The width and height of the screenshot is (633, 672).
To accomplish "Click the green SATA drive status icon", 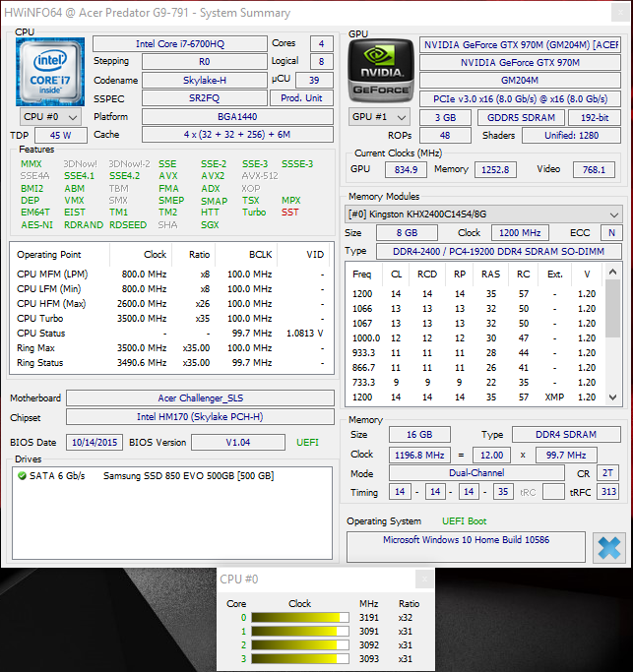I will tap(22, 476).
